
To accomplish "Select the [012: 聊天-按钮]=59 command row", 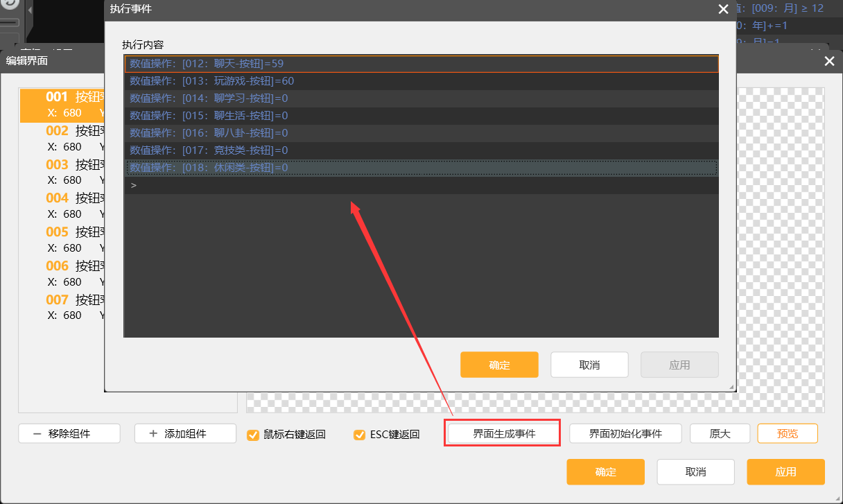I will click(421, 64).
